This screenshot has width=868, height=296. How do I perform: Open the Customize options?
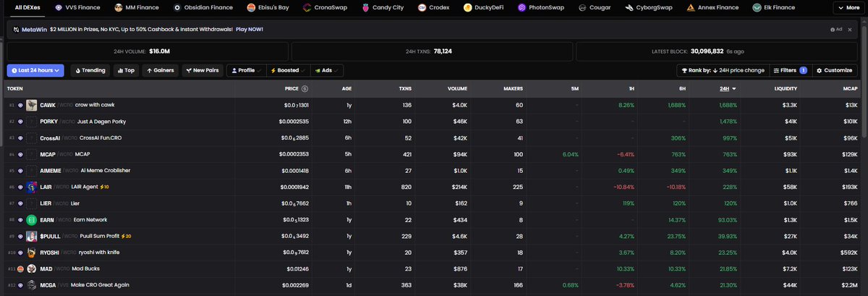835,70
